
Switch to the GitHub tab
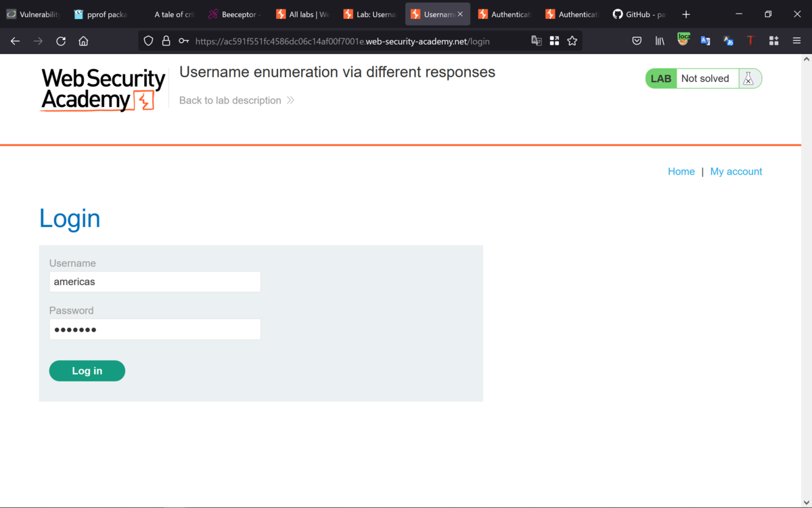[x=639, y=14]
